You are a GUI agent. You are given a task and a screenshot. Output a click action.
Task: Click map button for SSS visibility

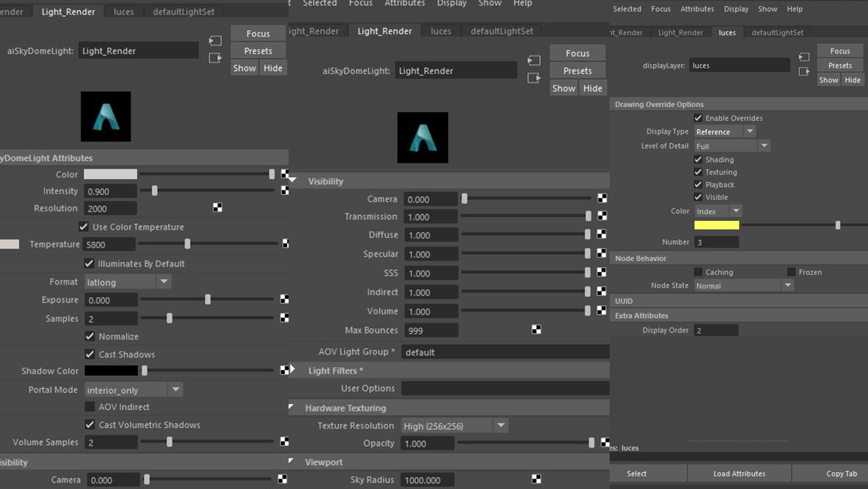point(601,272)
